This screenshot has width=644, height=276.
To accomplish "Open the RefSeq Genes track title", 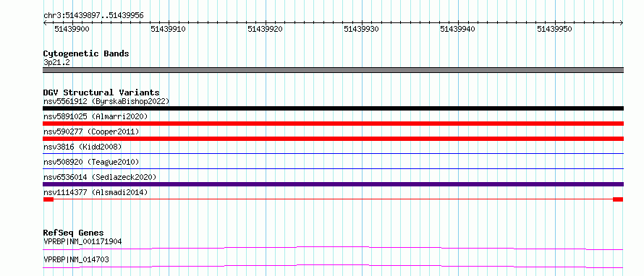I will (73, 233).
